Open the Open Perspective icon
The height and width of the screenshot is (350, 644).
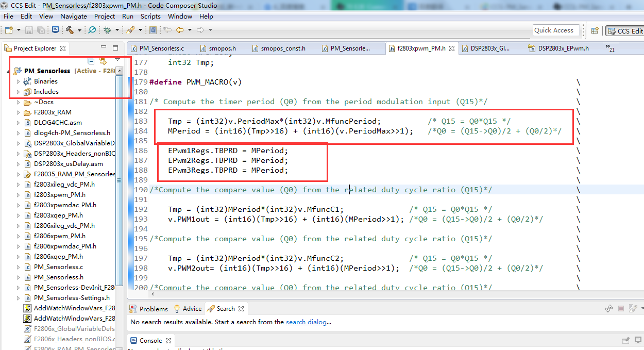pos(595,31)
